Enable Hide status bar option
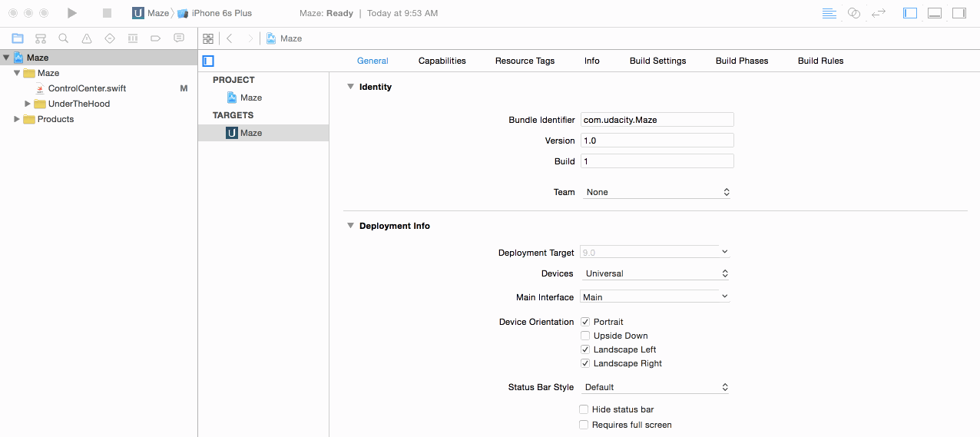This screenshot has height=437, width=980. point(584,409)
